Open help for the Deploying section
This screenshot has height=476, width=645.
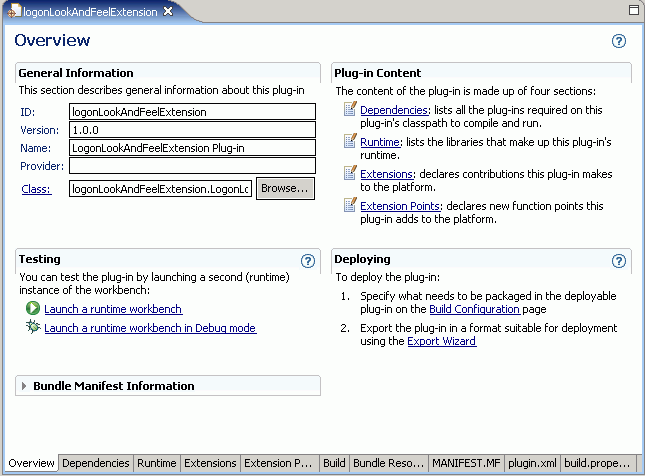(618, 261)
